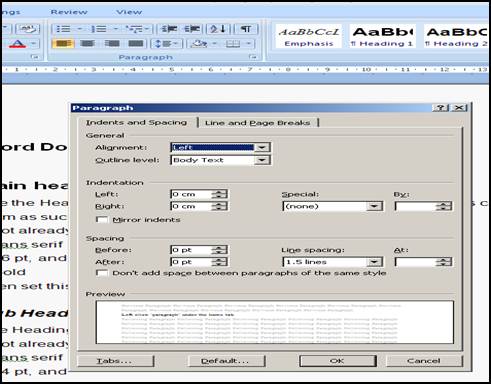Toggle the Show/Hide paragraph marks icon
The width and height of the screenshot is (491, 384).
click(246, 29)
